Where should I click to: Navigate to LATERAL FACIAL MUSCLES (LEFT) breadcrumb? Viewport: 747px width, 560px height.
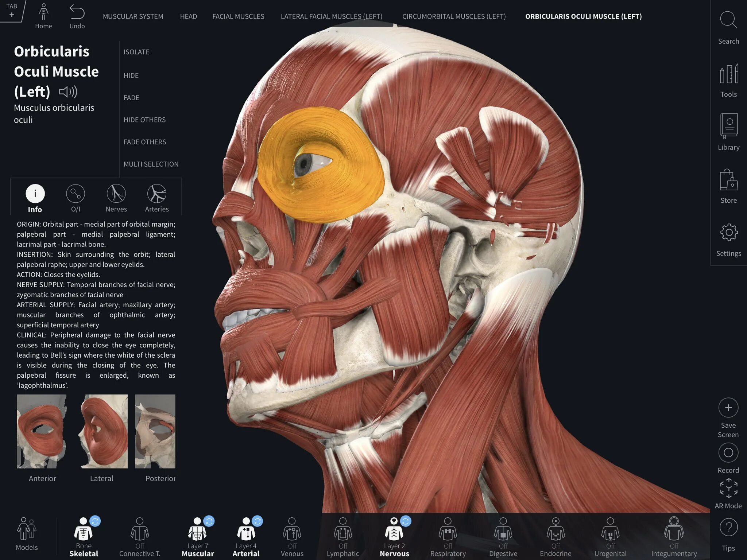(x=332, y=16)
